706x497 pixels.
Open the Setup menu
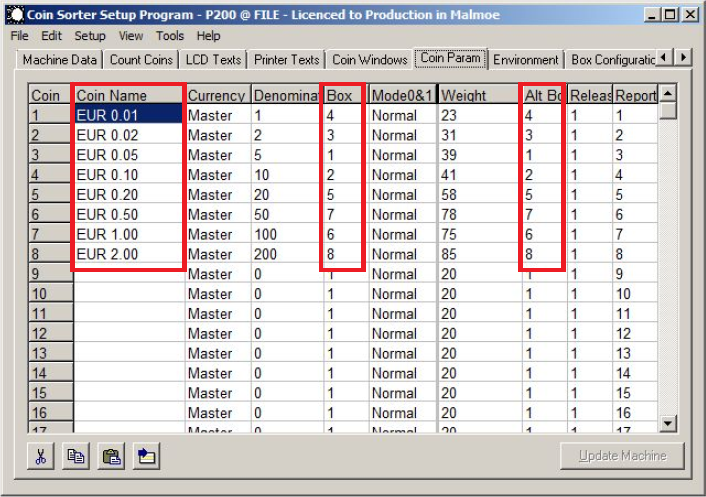point(89,35)
